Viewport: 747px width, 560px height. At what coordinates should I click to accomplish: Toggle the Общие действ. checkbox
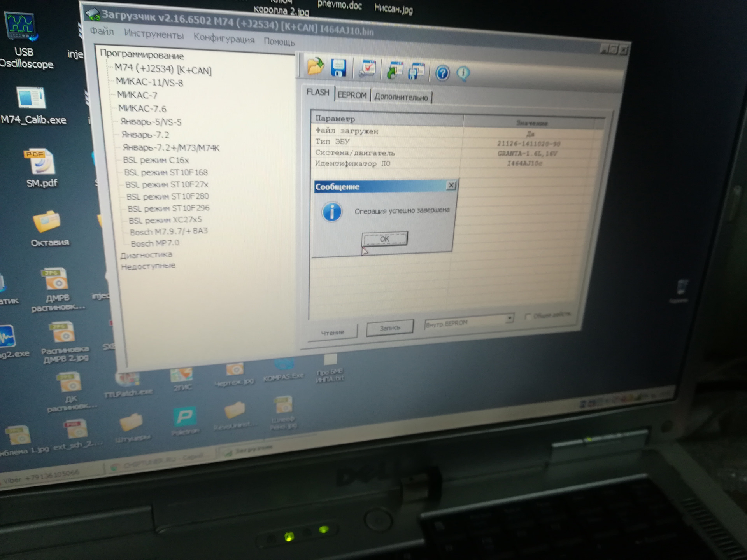tap(528, 317)
